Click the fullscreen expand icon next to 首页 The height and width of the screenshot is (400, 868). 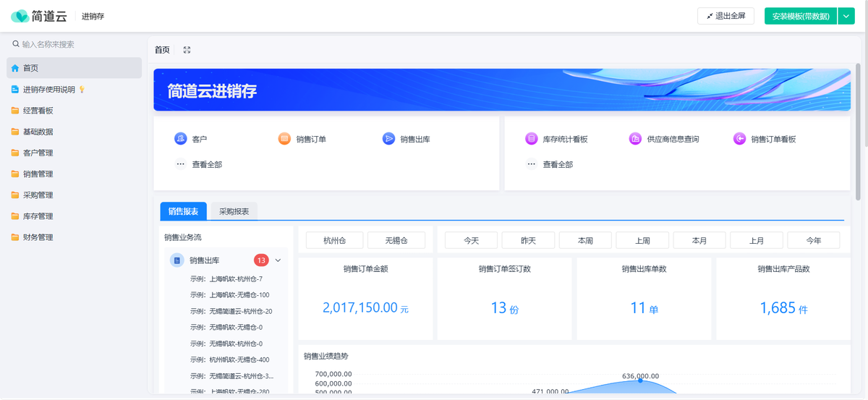click(187, 50)
